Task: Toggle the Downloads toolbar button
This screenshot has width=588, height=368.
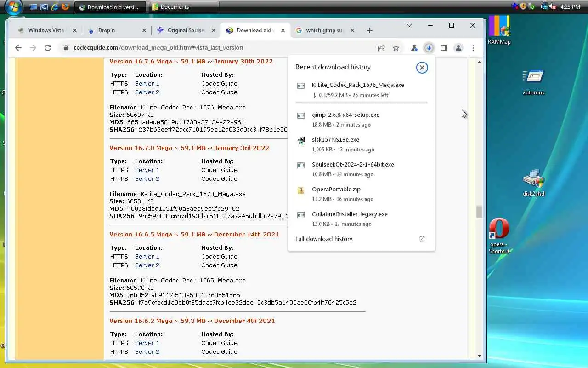Action: click(x=429, y=48)
